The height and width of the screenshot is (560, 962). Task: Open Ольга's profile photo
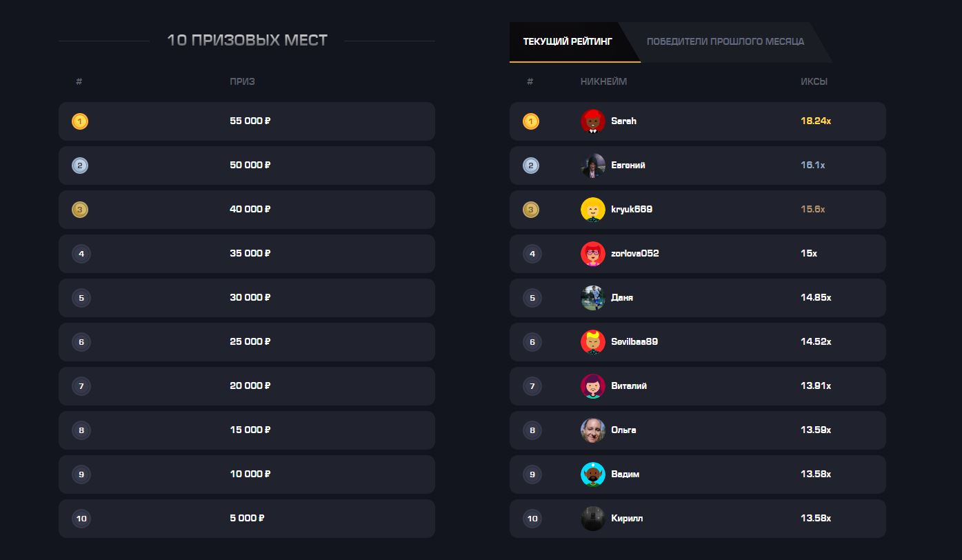[x=593, y=430]
